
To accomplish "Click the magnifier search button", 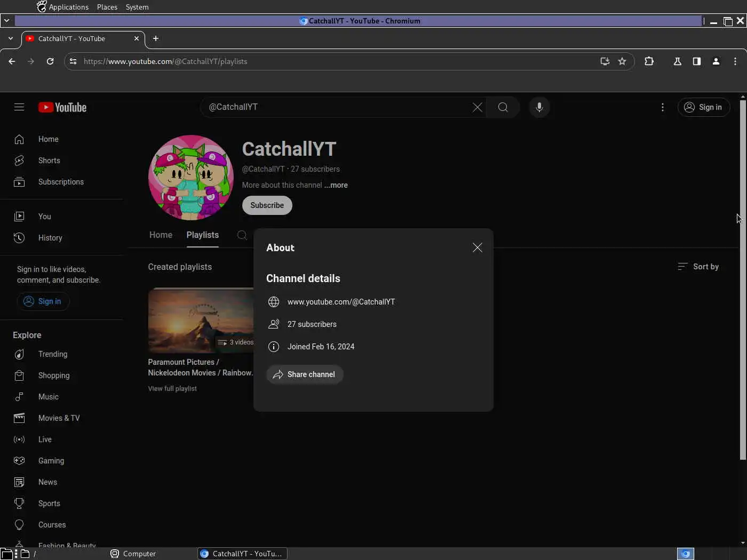I will tap(503, 107).
